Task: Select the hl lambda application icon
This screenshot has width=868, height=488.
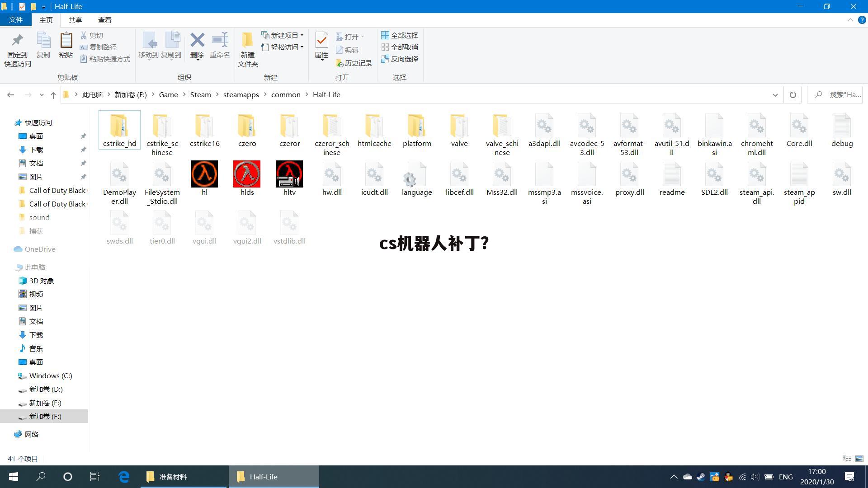Action: (204, 174)
